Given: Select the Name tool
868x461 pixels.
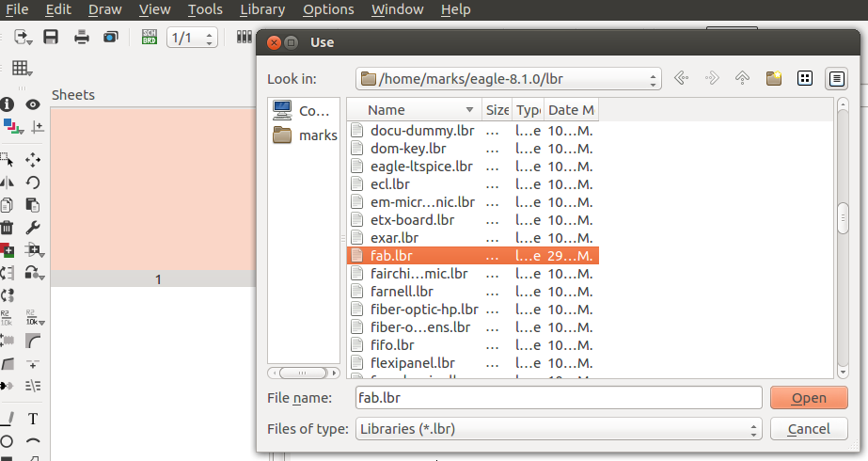Looking at the screenshot, I should coord(6,318).
